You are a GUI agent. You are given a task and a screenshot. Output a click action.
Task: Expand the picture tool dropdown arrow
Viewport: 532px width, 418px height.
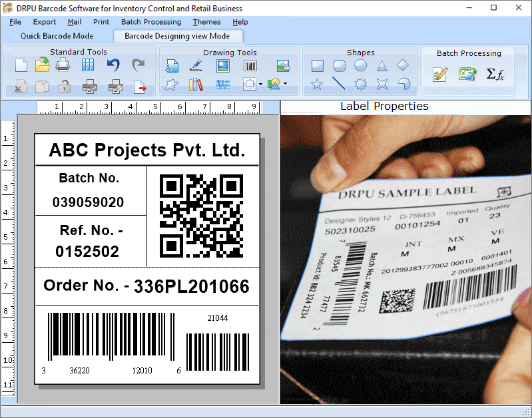286,83
